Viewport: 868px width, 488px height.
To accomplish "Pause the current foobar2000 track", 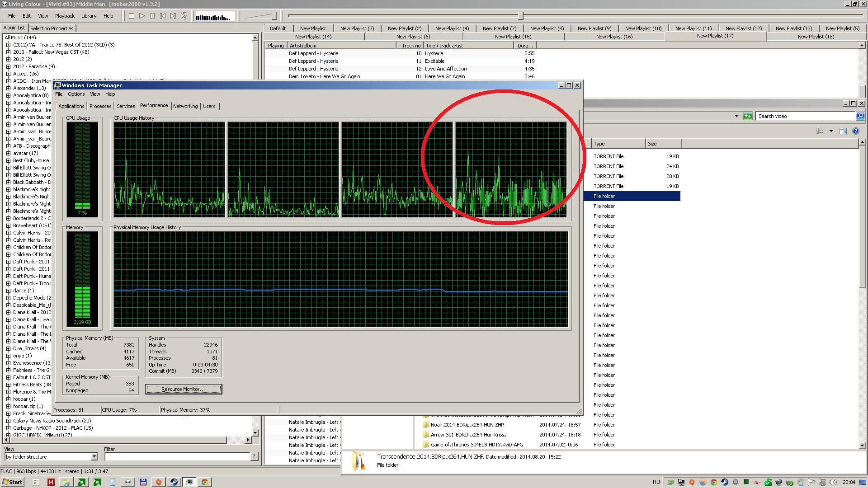I will pyautogui.click(x=152, y=16).
